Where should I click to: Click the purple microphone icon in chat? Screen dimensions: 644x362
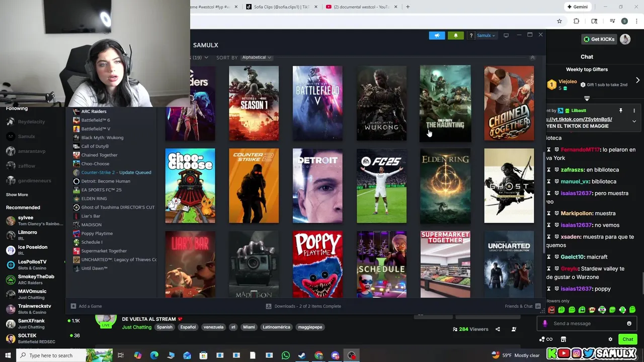tap(545, 323)
